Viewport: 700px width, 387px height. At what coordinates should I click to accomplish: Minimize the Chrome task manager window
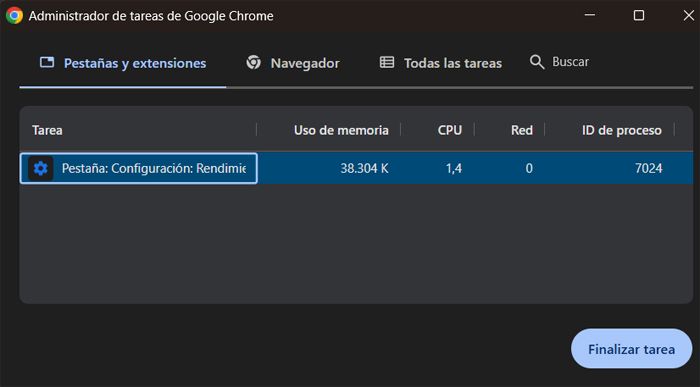(x=590, y=15)
